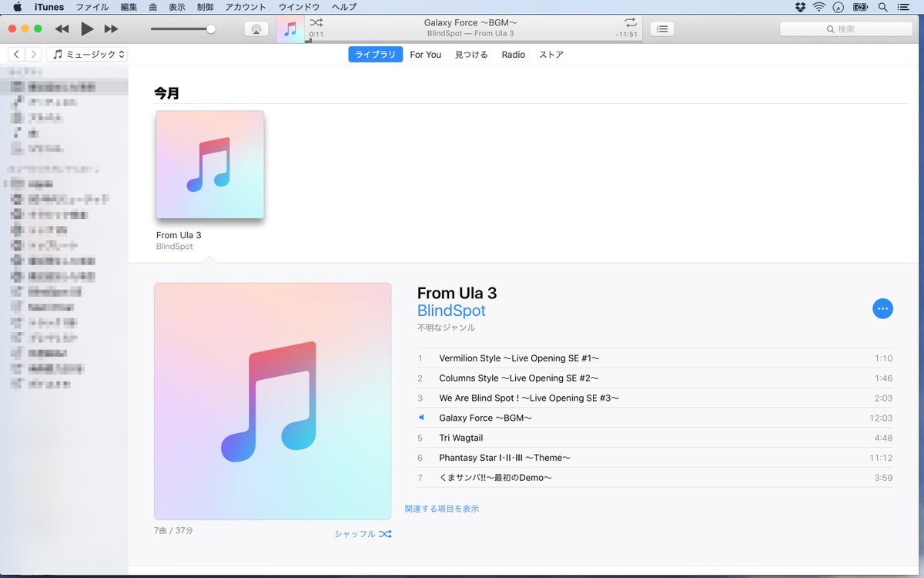
Task: Open the 表示 menu
Action: (x=177, y=7)
